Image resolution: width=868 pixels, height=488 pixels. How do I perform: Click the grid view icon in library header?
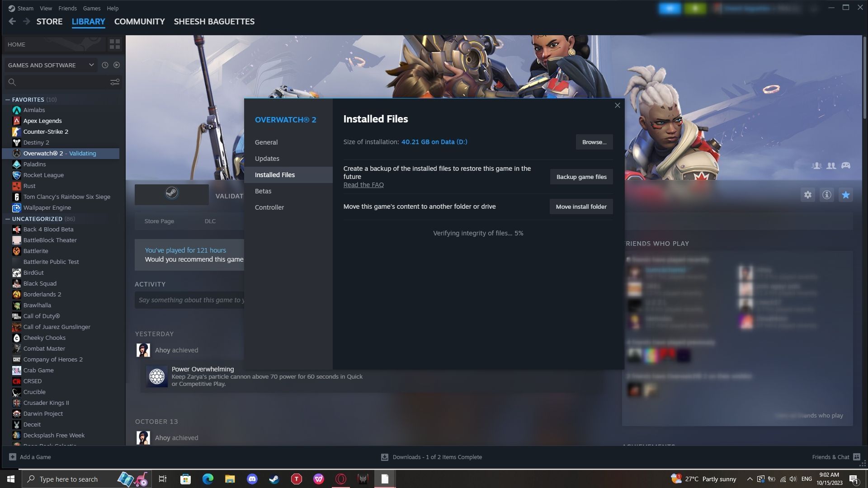[x=114, y=43]
